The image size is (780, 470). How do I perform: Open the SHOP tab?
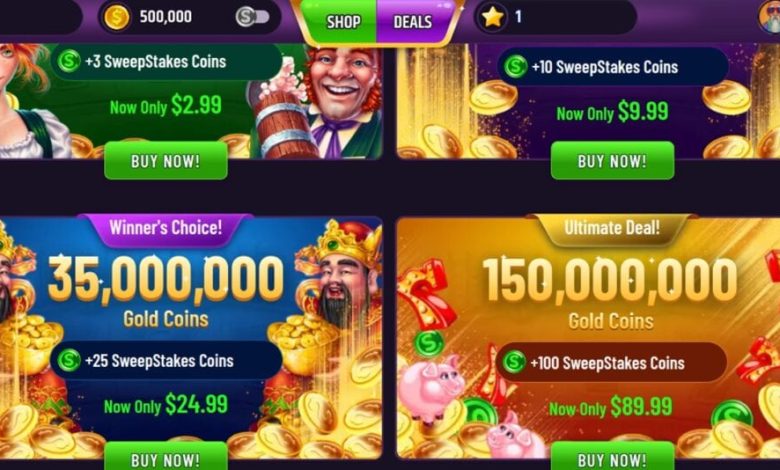pyautogui.click(x=343, y=22)
